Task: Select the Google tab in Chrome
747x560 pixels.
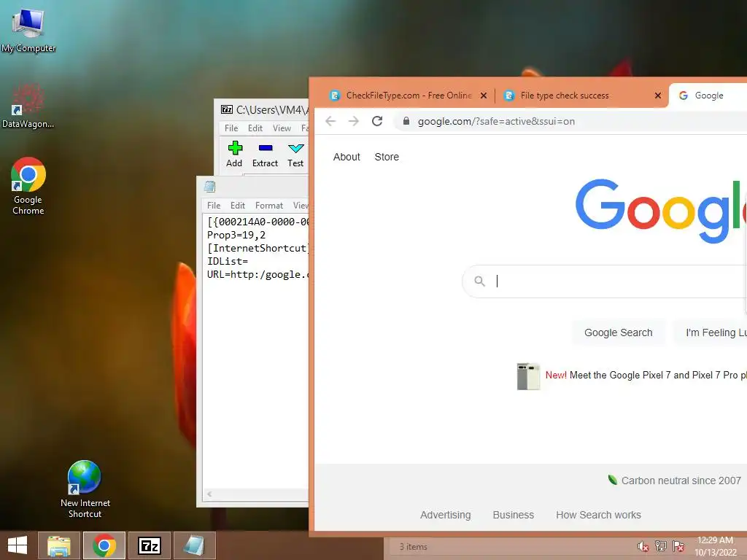Action: tap(708, 96)
